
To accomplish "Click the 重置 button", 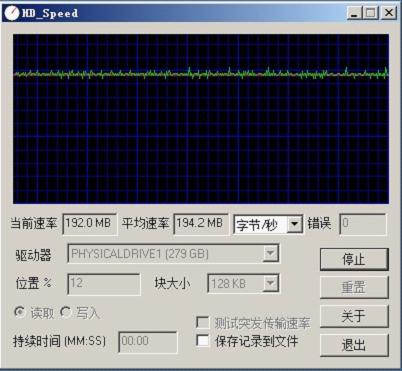I will (x=354, y=287).
